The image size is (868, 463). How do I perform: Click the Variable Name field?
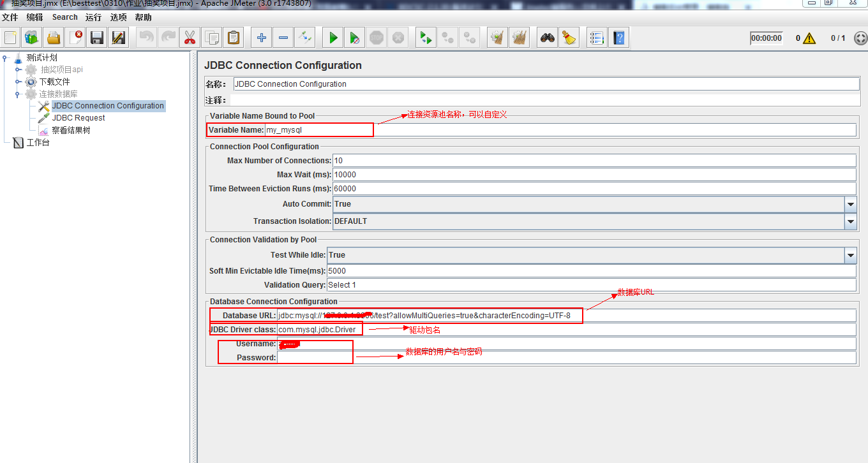(560, 130)
